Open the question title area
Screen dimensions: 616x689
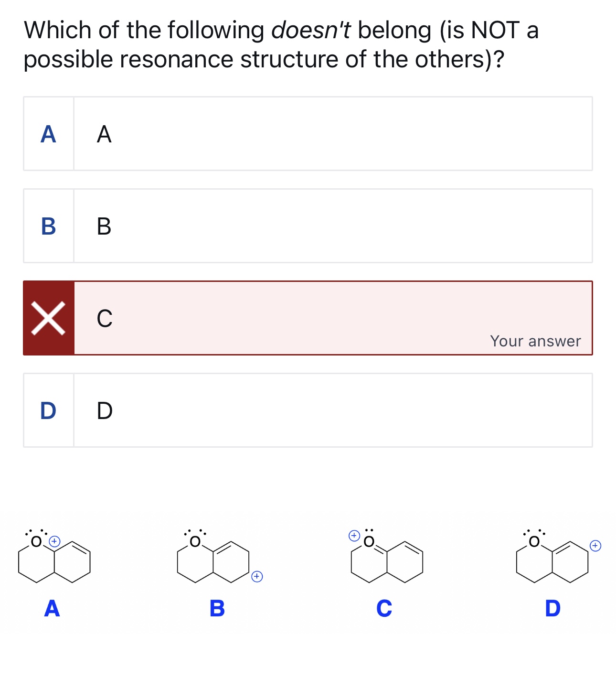282,44
